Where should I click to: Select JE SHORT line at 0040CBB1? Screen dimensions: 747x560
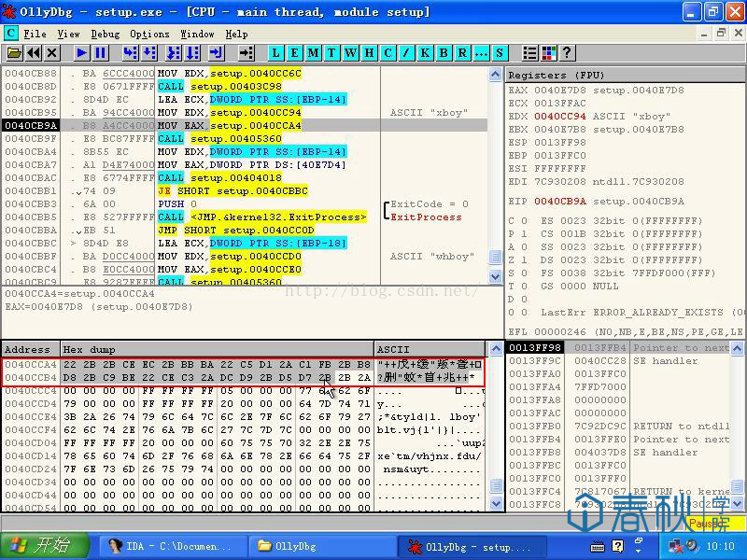coord(246,191)
